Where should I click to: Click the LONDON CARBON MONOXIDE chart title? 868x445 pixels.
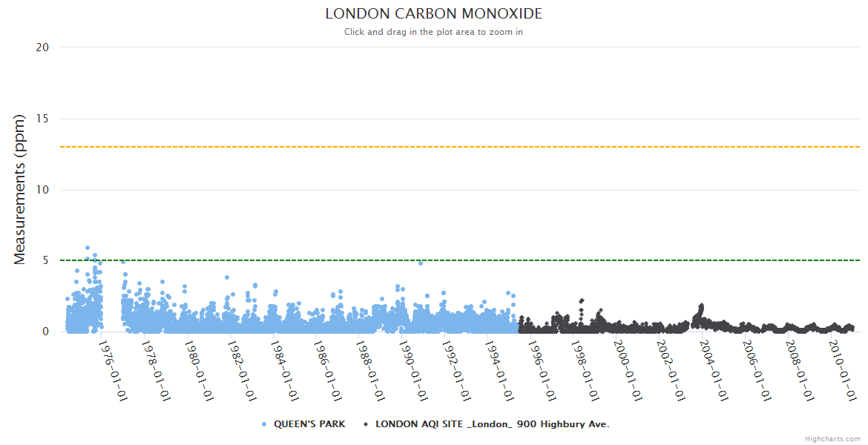434,14
